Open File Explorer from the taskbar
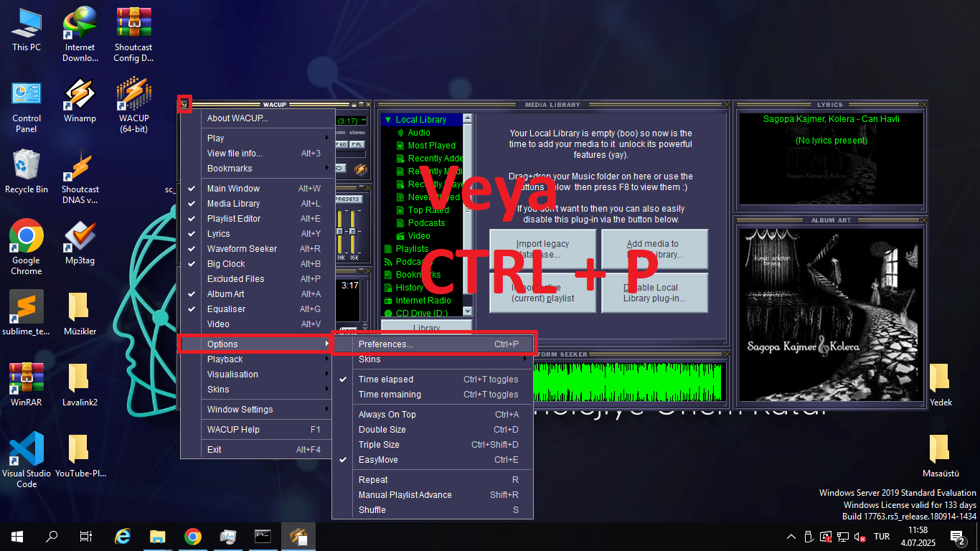The image size is (980, 551). tap(158, 536)
